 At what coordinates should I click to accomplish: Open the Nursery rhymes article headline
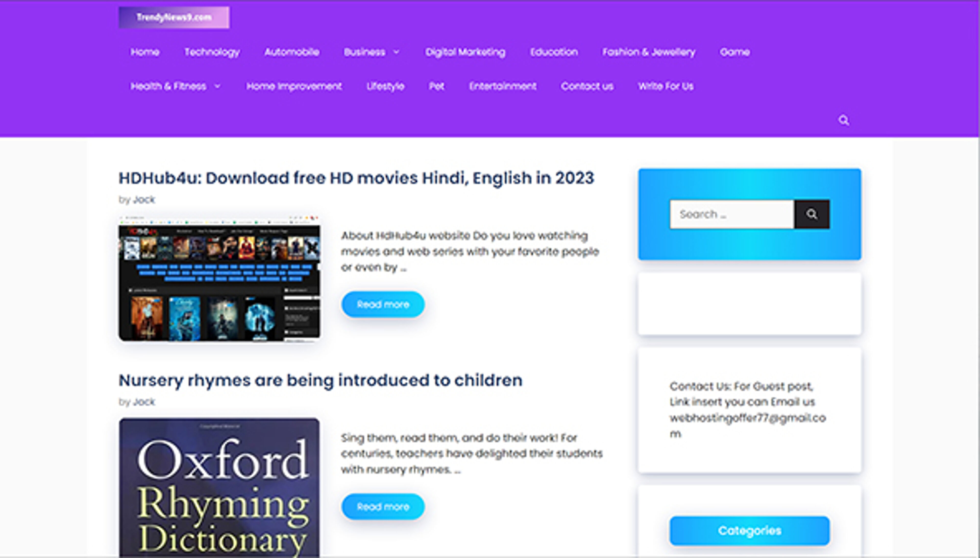pos(320,381)
